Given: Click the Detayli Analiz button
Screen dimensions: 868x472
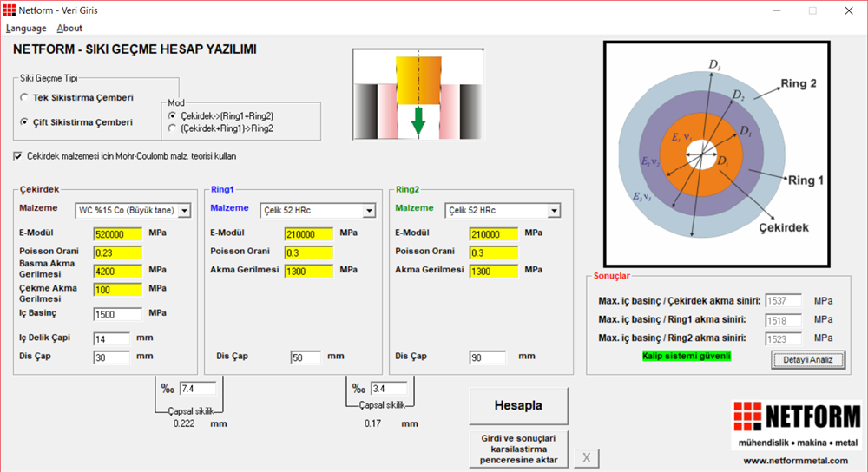Looking at the screenshot, I should click(x=807, y=359).
